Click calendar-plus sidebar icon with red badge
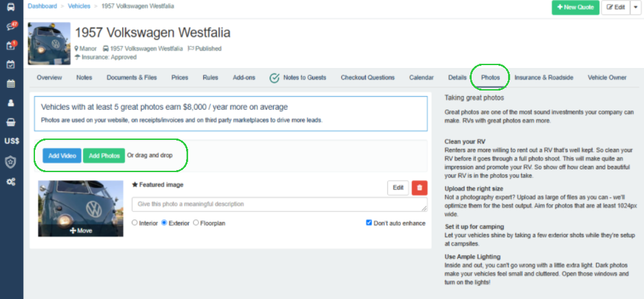This screenshot has height=299, width=644. (11, 46)
